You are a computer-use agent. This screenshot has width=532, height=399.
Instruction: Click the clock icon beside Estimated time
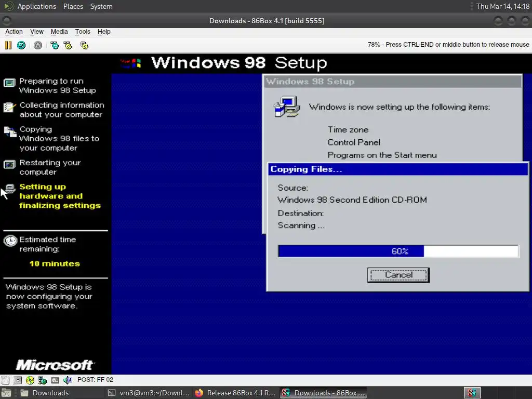10,241
